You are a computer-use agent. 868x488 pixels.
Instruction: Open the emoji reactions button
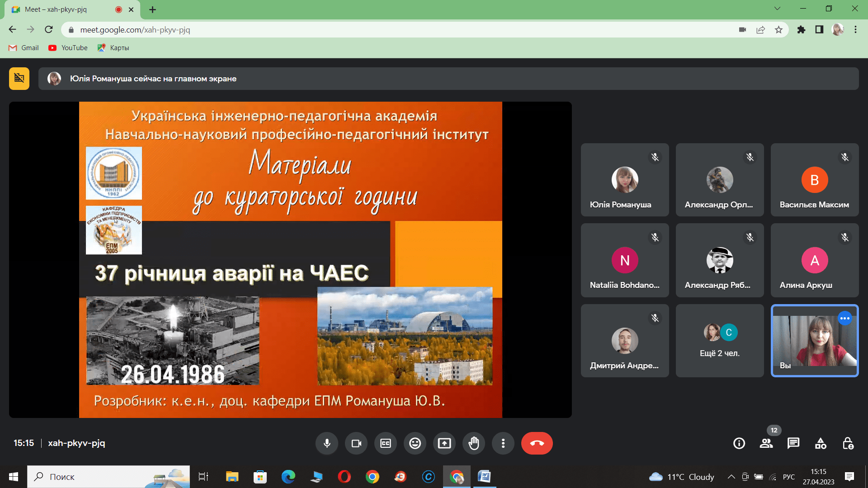tap(415, 443)
